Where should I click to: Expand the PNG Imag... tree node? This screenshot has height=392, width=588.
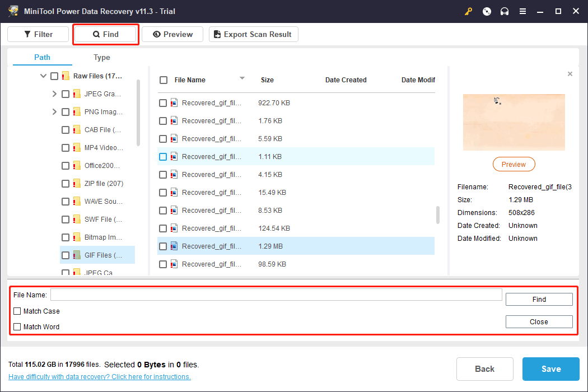[x=54, y=112]
